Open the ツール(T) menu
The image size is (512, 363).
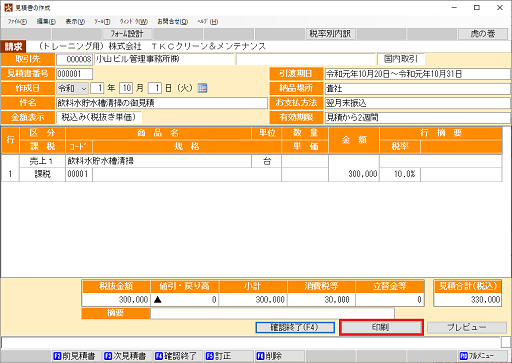click(x=102, y=22)
